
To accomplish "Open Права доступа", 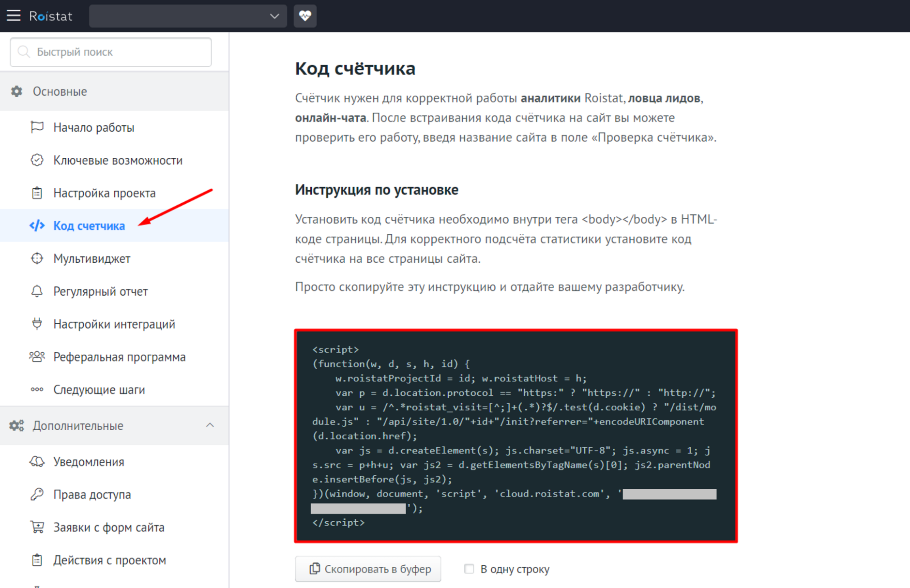I will coord(92,495).
